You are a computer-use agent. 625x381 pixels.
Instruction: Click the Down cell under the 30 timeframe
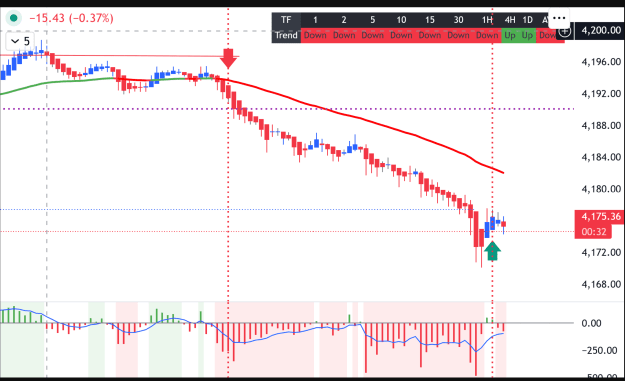(458, 35)
